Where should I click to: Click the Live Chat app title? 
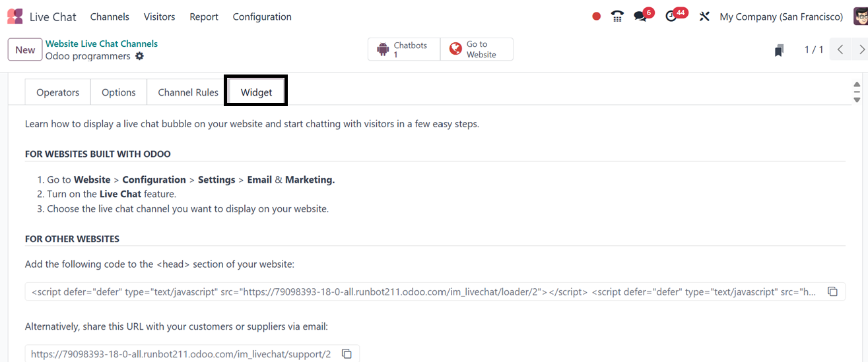53,16
